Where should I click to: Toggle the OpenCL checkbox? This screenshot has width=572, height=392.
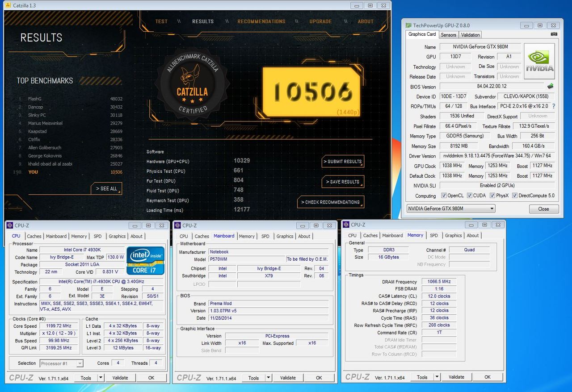[444, 196]
